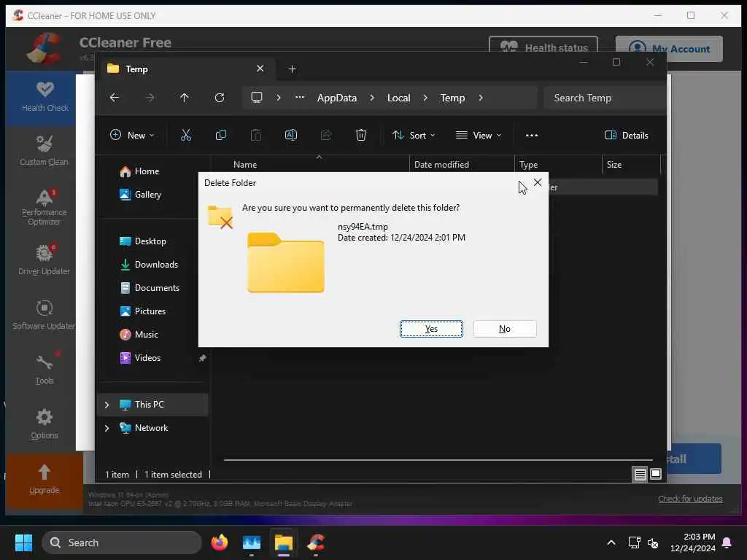Click Temp in the breadcrumb path

[x=452, y=98]
